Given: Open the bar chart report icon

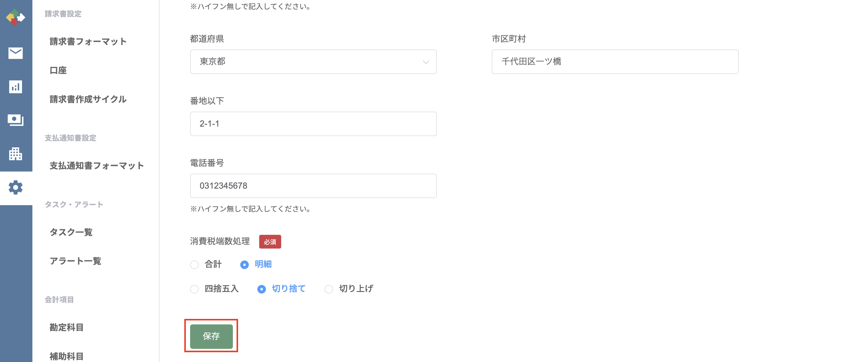Looking at the screenshot, I should pos(16,87).
